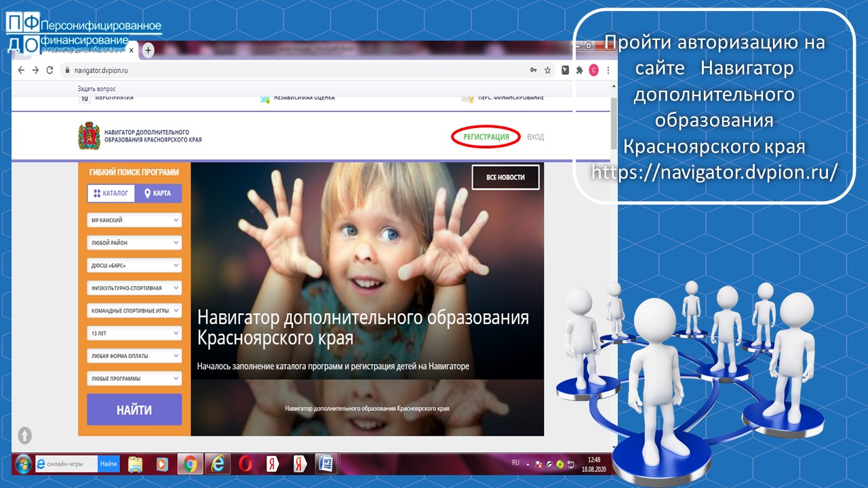Switch to the Каталог tab

coord(111,193)
